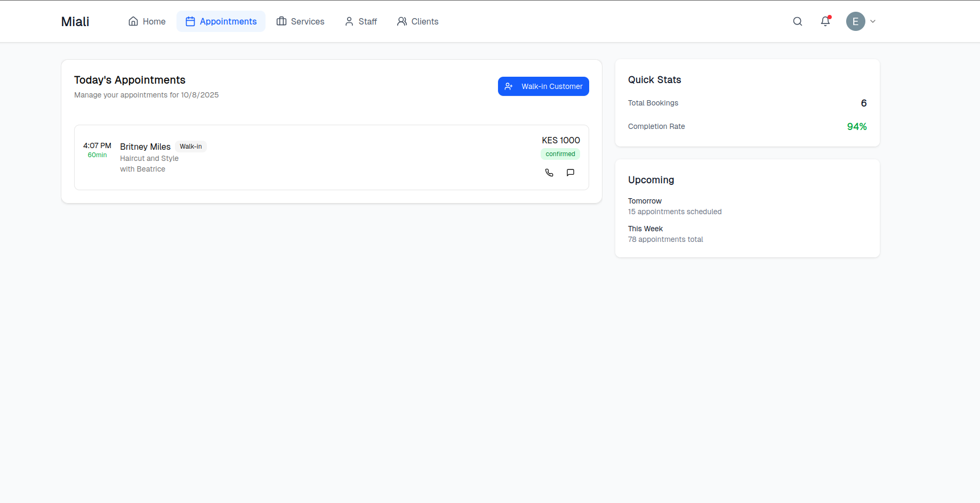Click This Week upcoming entry
This screenshot has width=980, height=503.
tap(645, 229)
